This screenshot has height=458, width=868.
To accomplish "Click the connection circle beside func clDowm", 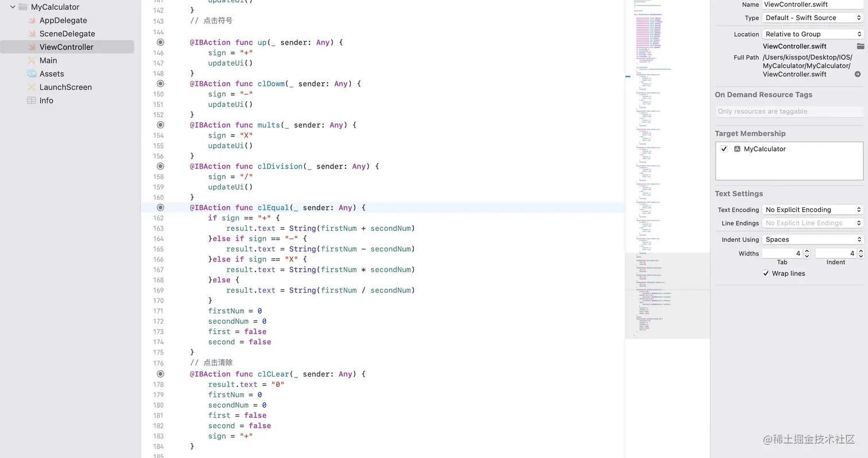I will (161, 84).
